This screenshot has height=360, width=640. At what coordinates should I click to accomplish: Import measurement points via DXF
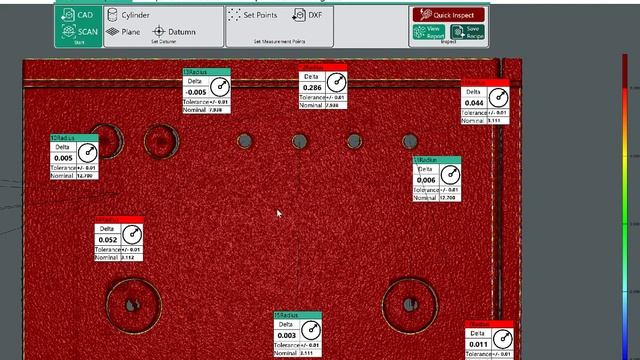(307, 15)
